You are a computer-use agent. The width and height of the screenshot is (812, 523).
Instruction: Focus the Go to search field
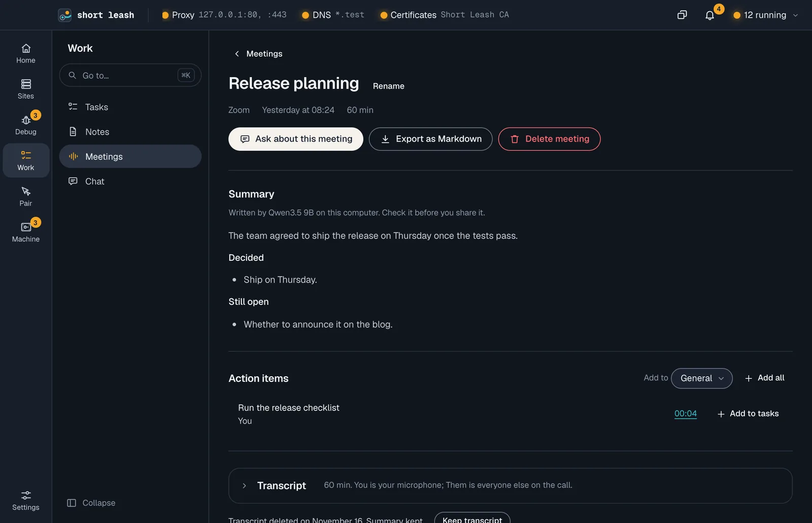[130, 75]
